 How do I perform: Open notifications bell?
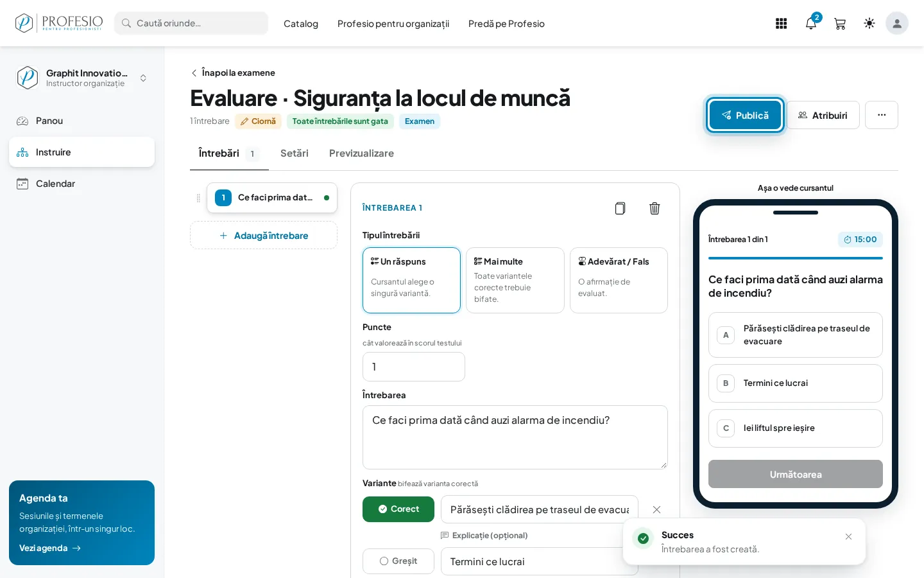pyautogui.click(x=811, y=24)
